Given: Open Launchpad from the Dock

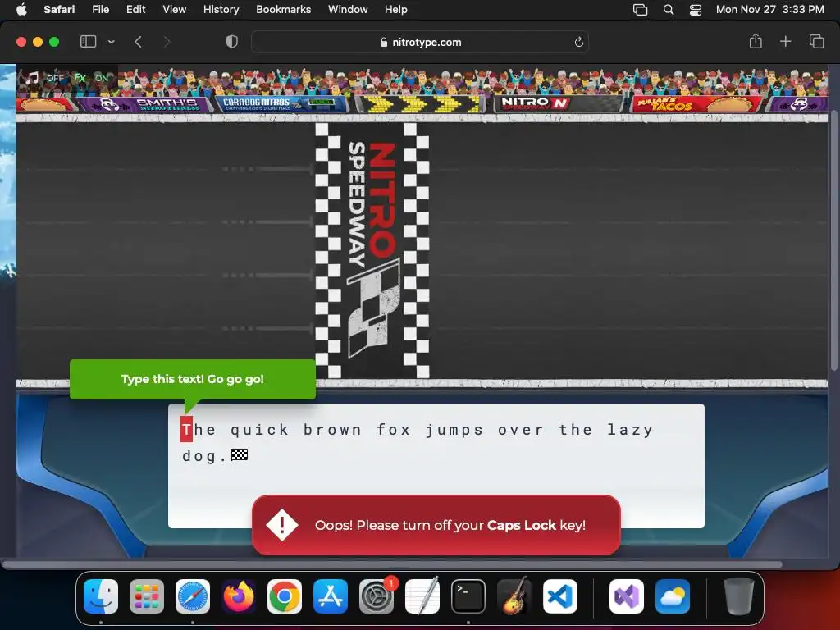Looking at the screenshot, I should (x=147, y=596).
